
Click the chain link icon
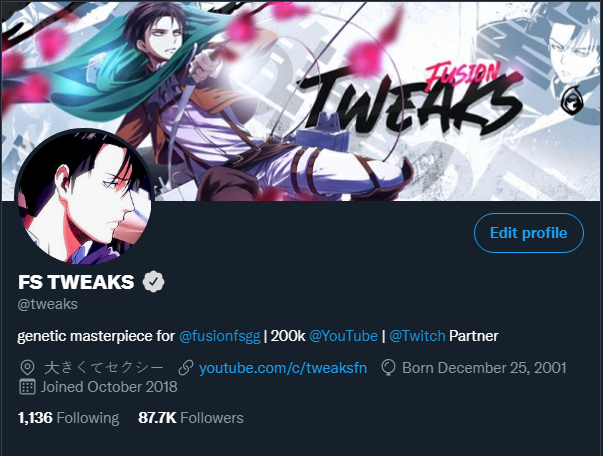[186, 368]
